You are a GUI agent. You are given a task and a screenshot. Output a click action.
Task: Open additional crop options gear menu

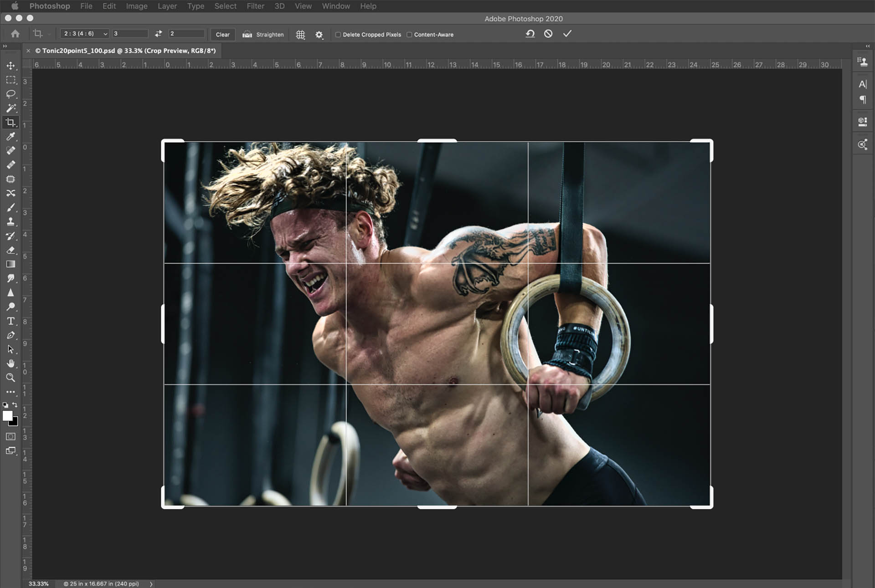(x=319, y=35)
